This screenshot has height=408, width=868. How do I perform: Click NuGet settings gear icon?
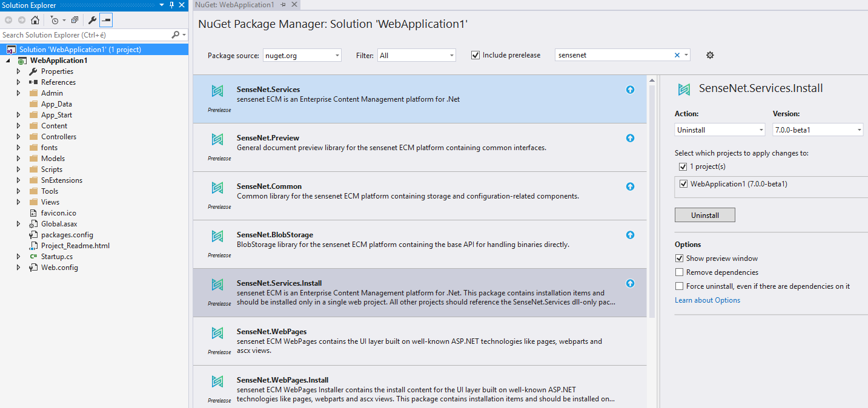710,55
